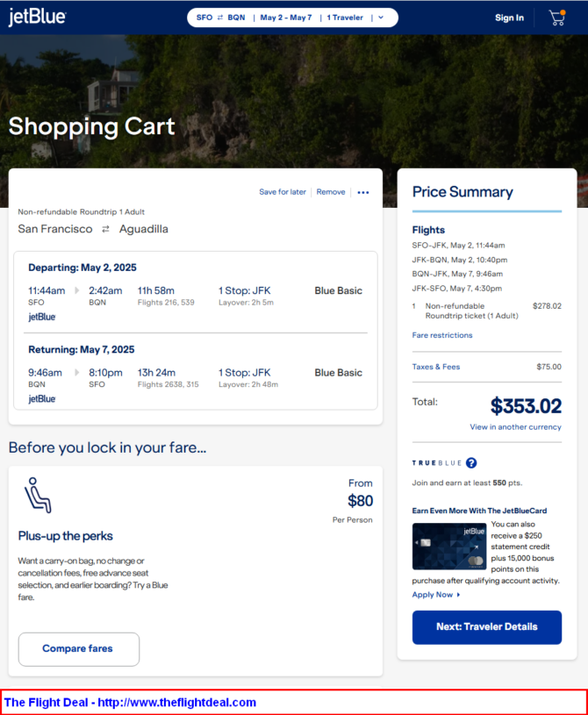Click the JetBlue credit card image

[449, 546]
